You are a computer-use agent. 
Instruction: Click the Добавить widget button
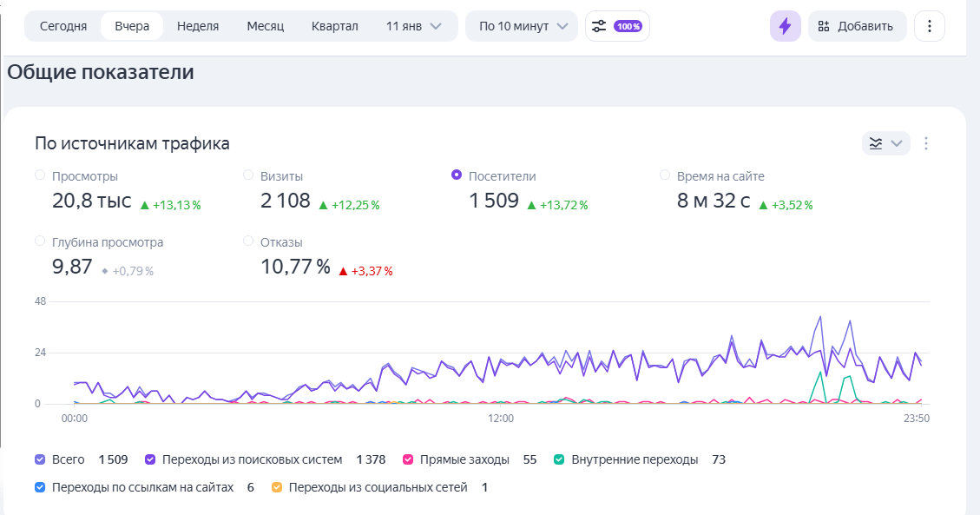857,26
